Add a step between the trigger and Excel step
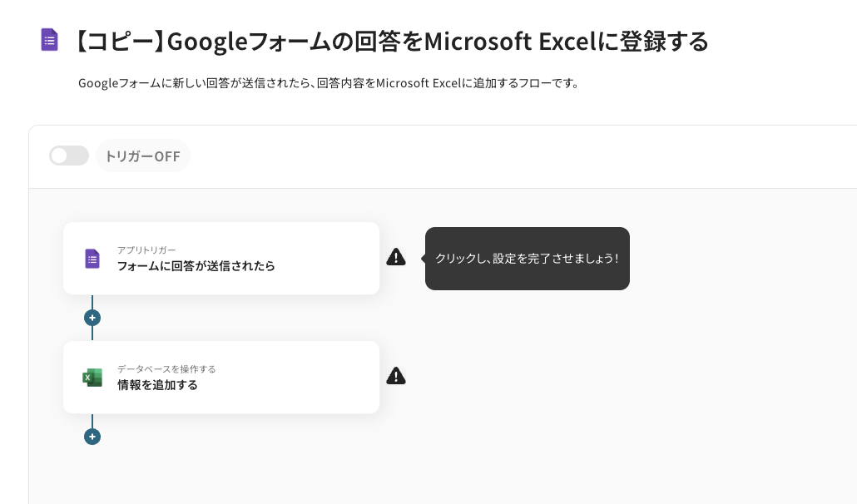 tap(92, 318)
